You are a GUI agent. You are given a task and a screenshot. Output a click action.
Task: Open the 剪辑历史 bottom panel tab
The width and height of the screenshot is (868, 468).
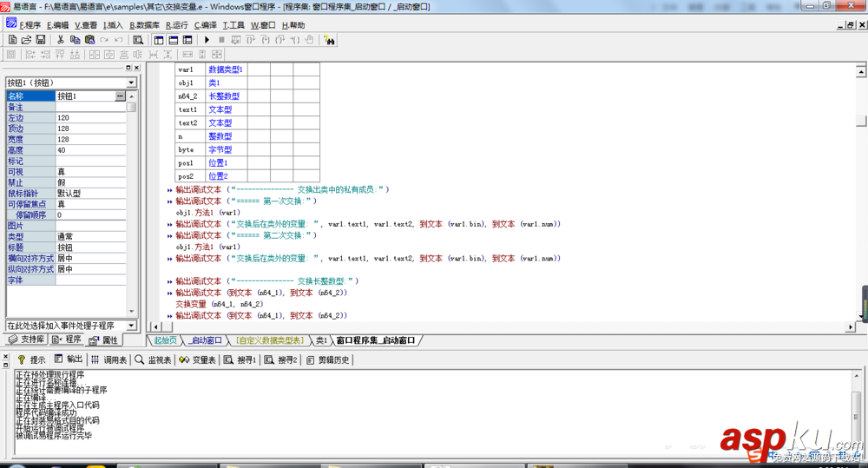(x=328, y=359)
